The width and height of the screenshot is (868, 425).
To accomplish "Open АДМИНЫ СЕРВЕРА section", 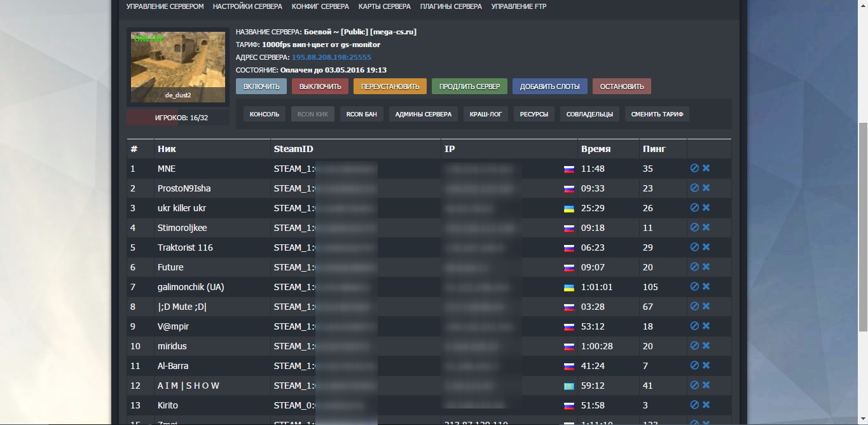I will [x=424, y=115].
